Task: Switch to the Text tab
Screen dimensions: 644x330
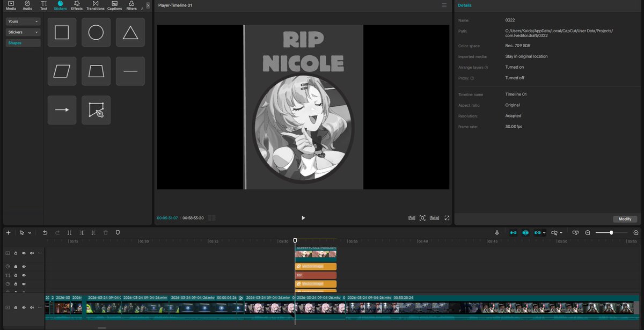Action: coord(44,5)
